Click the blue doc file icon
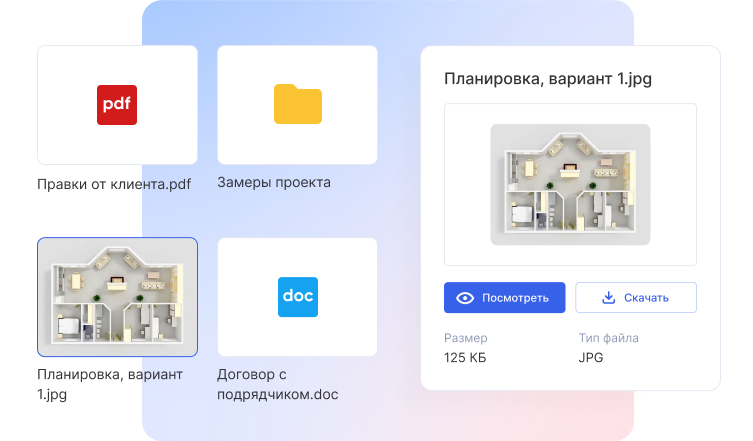 [x=297, y=297]
